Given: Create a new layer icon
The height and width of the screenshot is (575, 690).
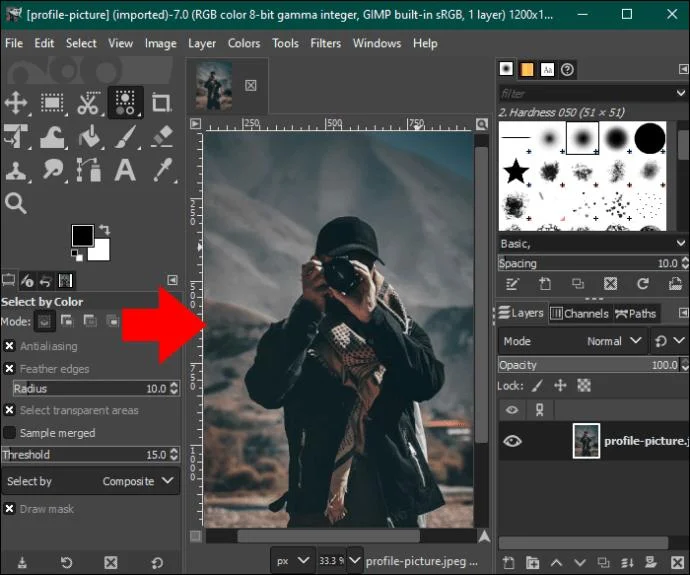Looking at the screenshot, I should [509, 562].
